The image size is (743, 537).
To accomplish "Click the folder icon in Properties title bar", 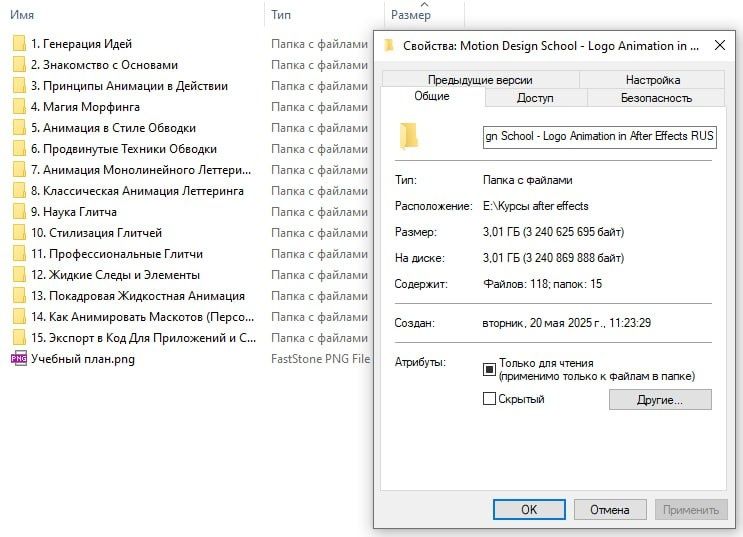I will pos(389,45).
